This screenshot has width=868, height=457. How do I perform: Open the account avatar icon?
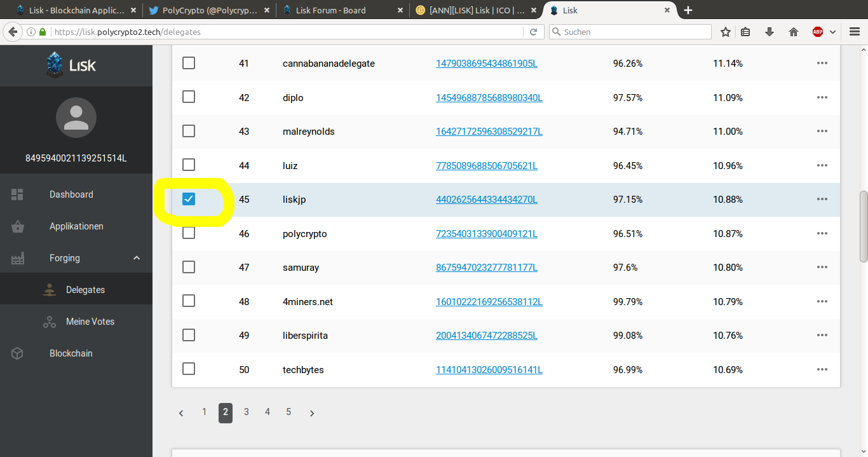[76, 118]
